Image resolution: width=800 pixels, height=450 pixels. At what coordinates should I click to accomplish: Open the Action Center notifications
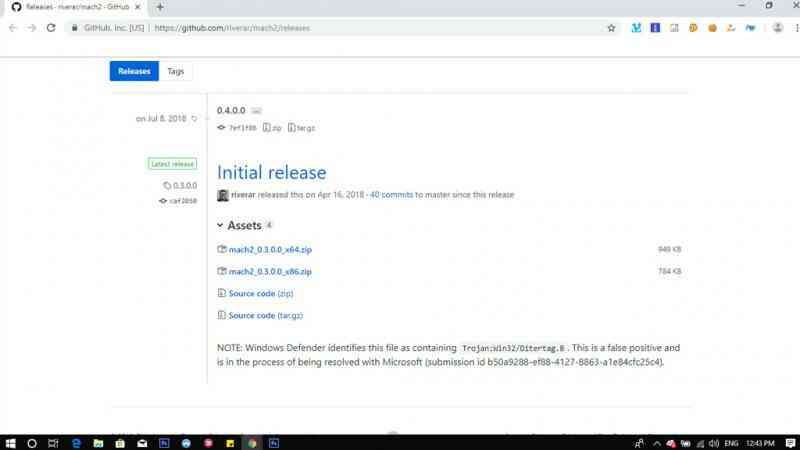click(x=790, y=443)
